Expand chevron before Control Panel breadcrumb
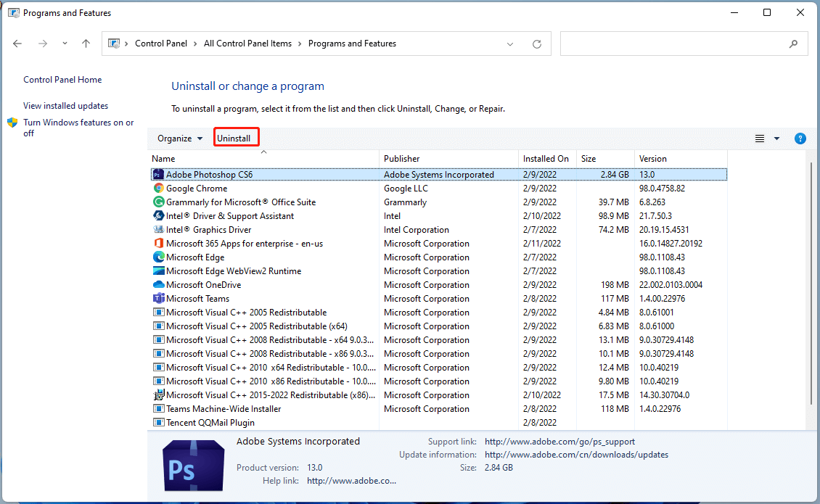Screen dimensions: 820x504 pyautogui.click(x=126, y=44)
